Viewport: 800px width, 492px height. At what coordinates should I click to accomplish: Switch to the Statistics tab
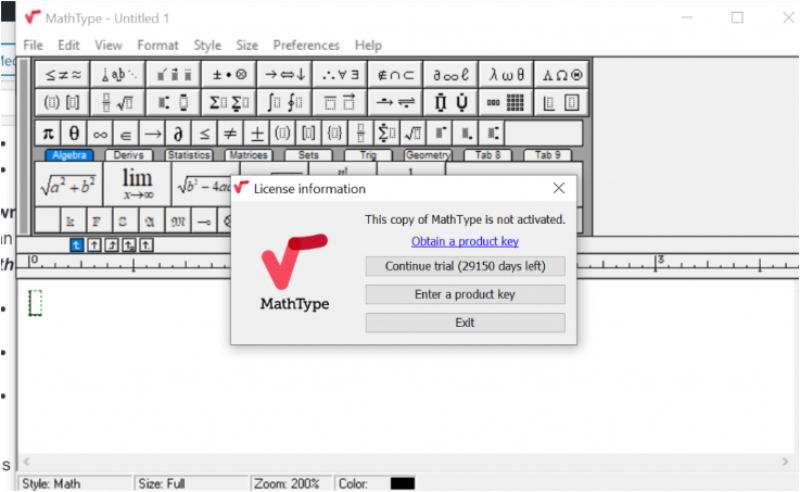[x=189, y=155]
